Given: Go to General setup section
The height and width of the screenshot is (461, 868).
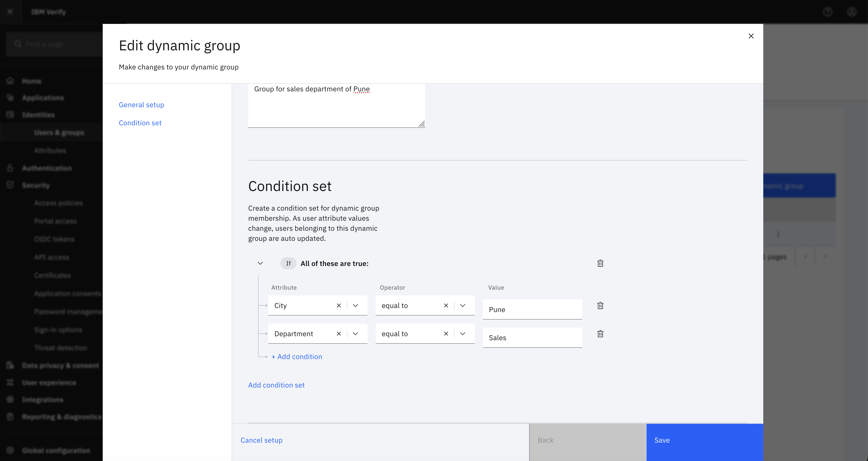Looking at the screenshot, I should coord(141,105).
